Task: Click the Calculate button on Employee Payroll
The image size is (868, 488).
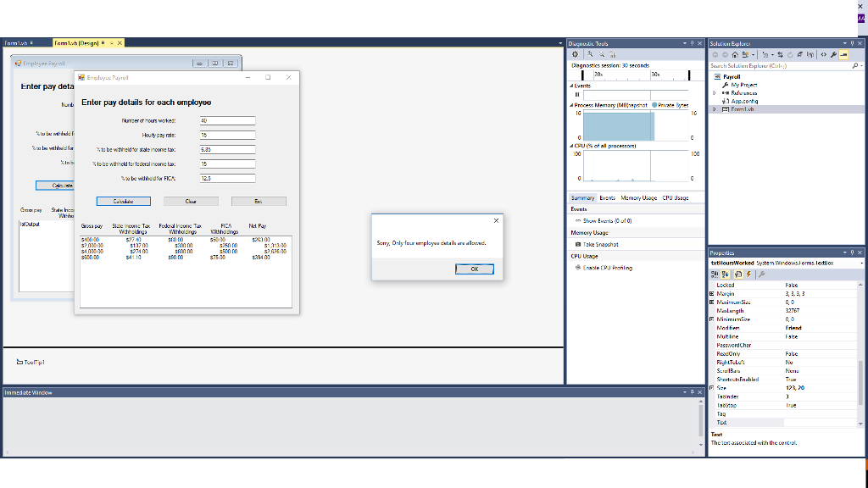Action: click(122, 201)
